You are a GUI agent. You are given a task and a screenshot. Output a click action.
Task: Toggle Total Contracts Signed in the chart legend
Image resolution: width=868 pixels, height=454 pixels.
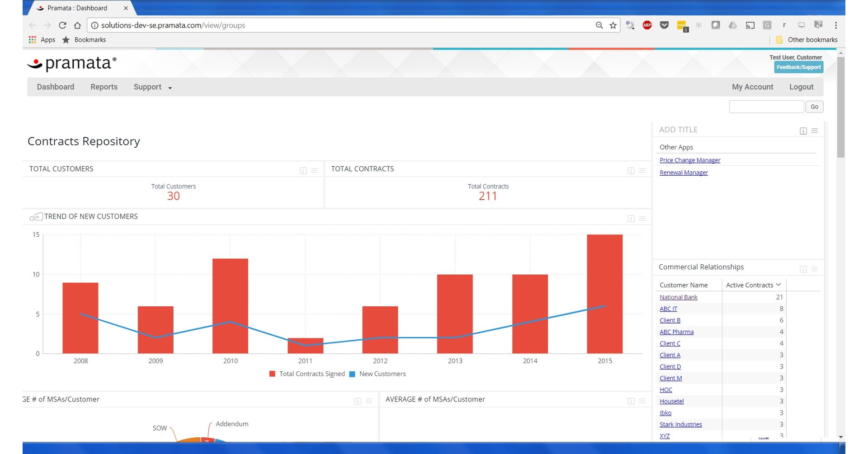coord(311,374)
